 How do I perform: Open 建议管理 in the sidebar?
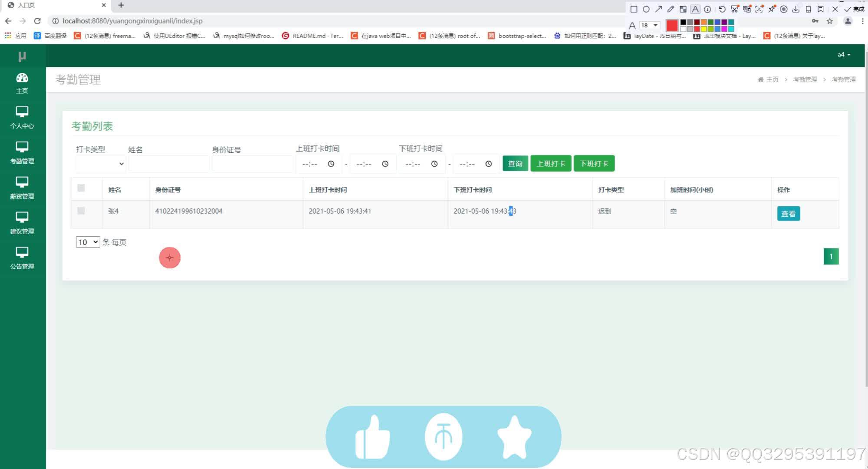pyautogui.click(x=22, y=224)
